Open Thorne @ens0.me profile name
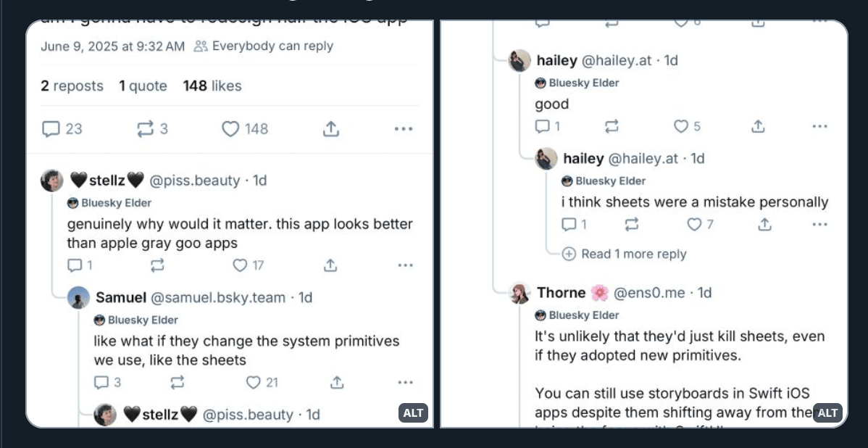Image resolution: width=868 pixels, height=448 pixels. 562,293
